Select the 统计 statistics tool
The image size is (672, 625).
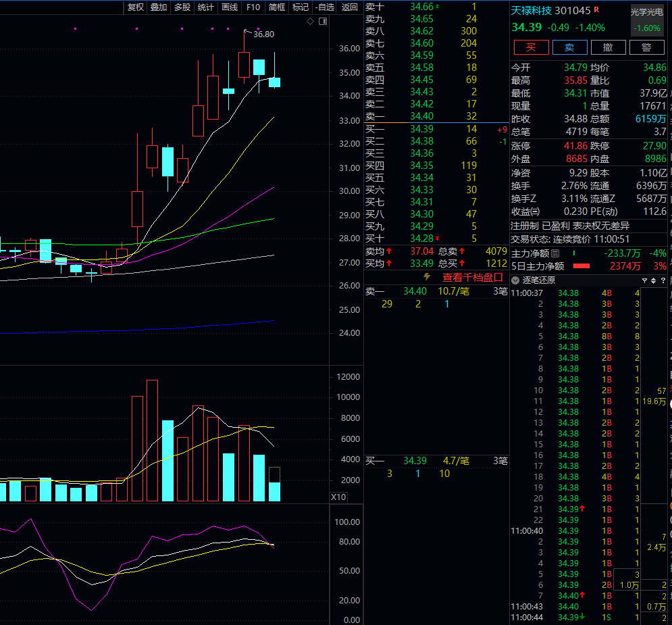pyautogui.click(x=206, y=7)
